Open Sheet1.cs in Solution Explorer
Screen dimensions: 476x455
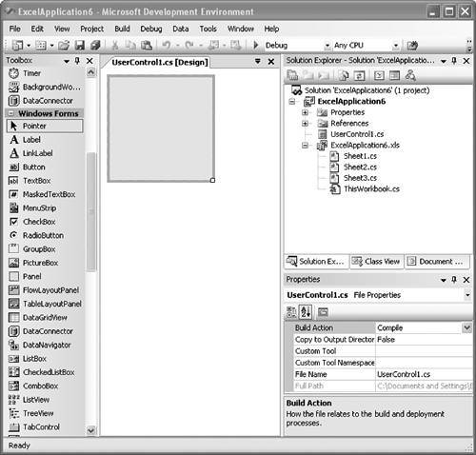click(360, 156)
